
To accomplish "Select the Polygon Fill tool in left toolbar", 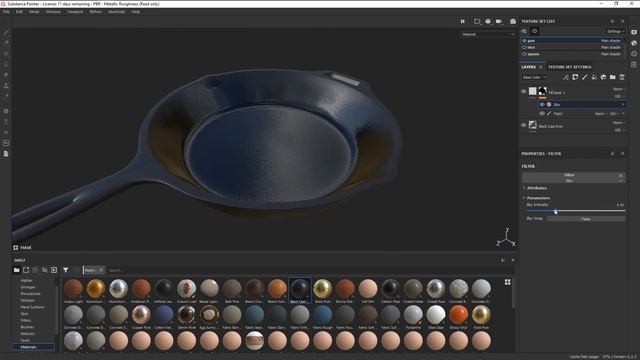I will 6,64.
